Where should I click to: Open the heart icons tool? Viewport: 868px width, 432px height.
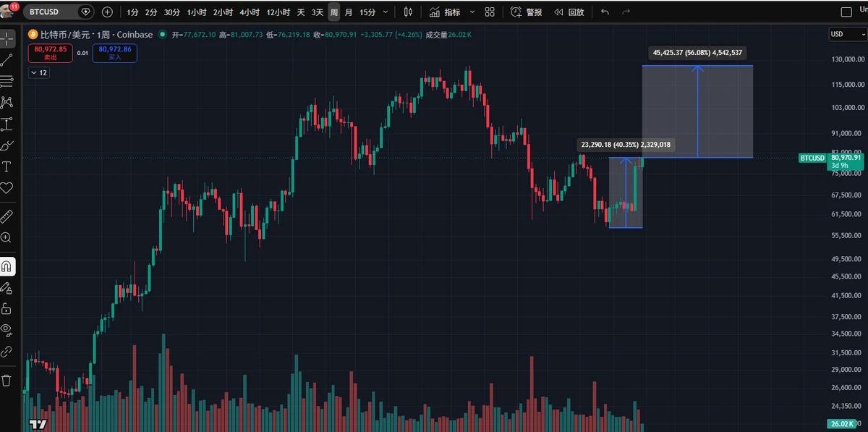point(7,188)
